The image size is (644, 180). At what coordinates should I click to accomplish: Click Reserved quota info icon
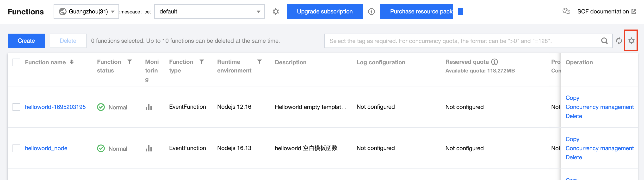coord(495,62)
